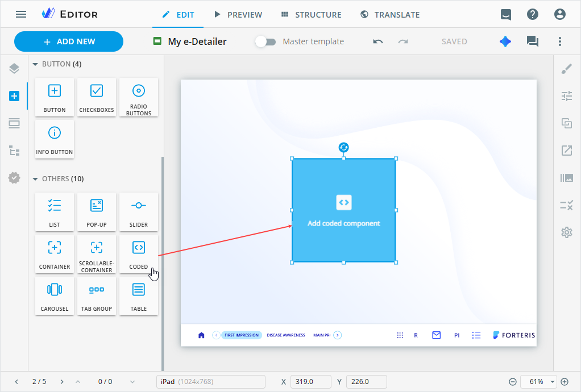The image size is (581, 392).
Task: Open the STRUCTURE tab
Action: pos(311,15)
